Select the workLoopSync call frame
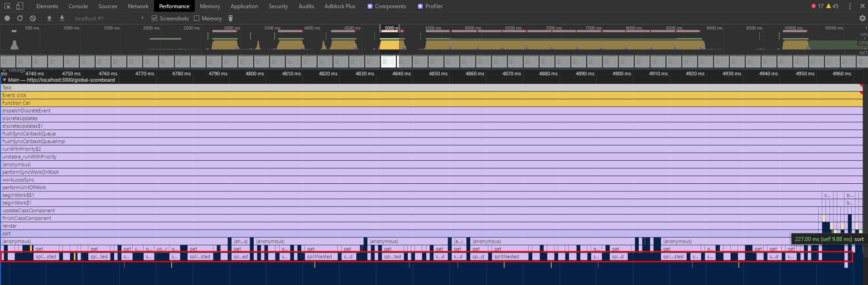The height and width of the screenshot is (285, 868). (431, 180)
